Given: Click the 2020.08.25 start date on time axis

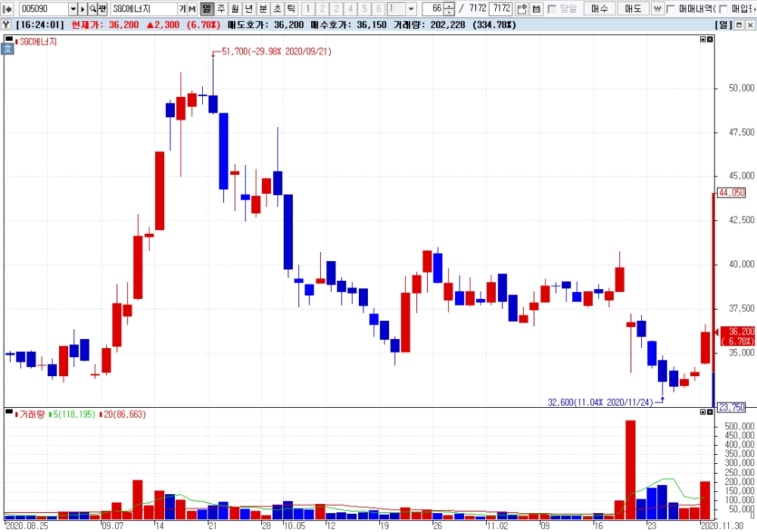Looking at the screenshot, I should pos(27,526).
